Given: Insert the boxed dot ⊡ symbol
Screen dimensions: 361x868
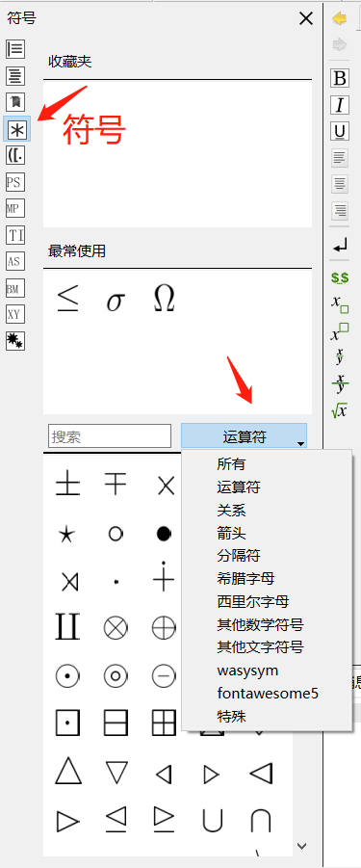Looking at the screenshot, I should click(x=68, y=723).
